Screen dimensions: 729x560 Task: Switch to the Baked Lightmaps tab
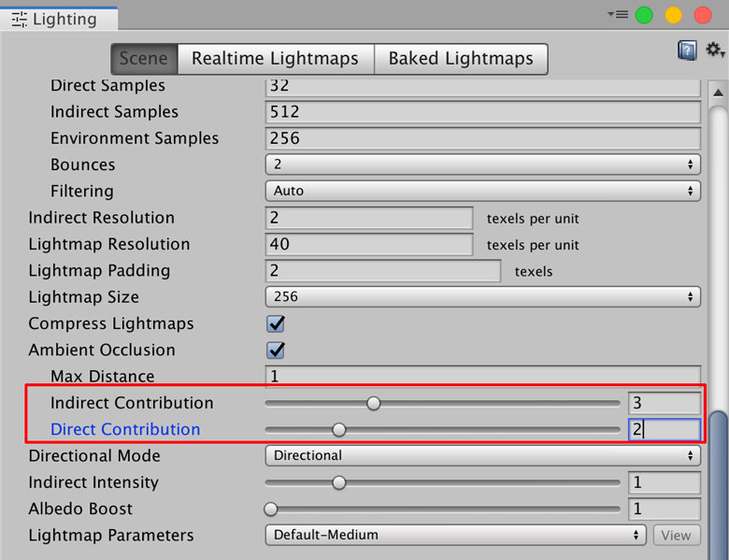(x=461, y=59)
